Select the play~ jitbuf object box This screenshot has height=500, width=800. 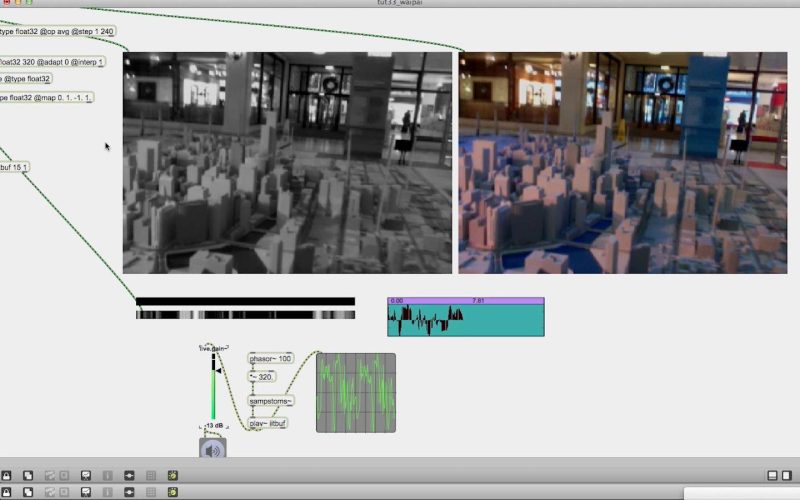[x=268, y=423]
